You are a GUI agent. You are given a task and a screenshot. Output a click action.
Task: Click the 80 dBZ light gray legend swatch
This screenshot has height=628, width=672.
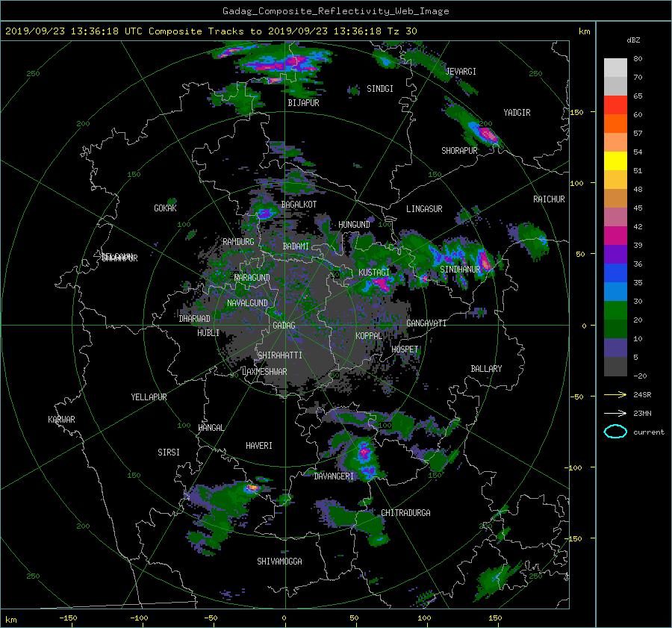[x=615, y=68]
